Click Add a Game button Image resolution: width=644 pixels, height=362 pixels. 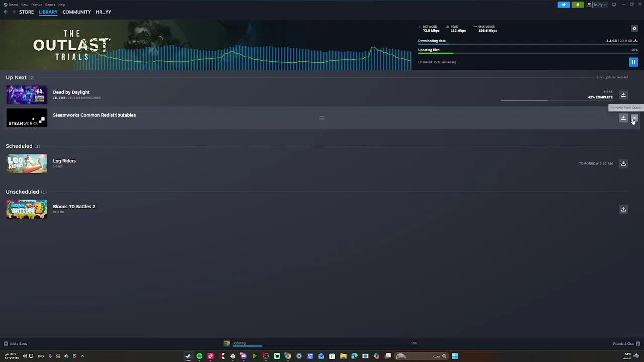[15, 344]
